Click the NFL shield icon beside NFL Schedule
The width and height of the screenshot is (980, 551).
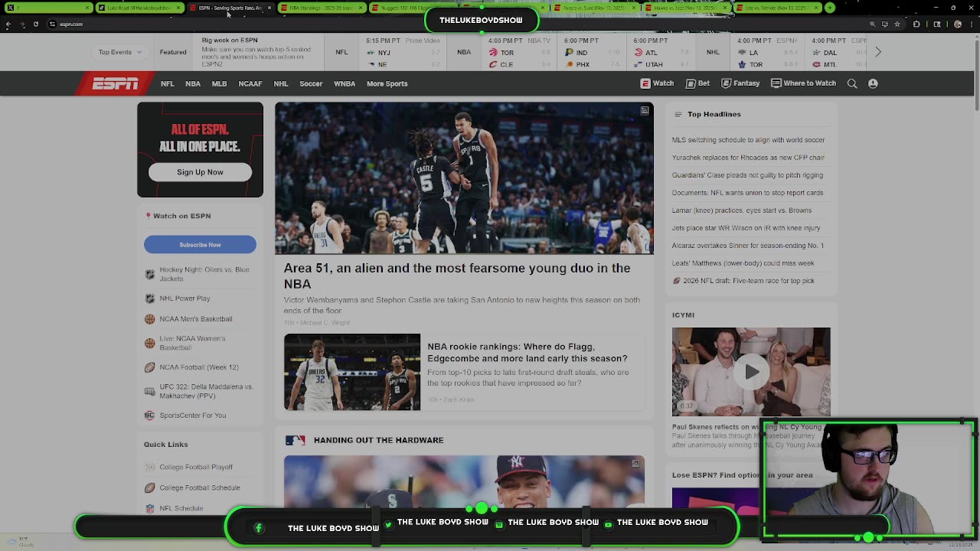[x=149, y=508]
